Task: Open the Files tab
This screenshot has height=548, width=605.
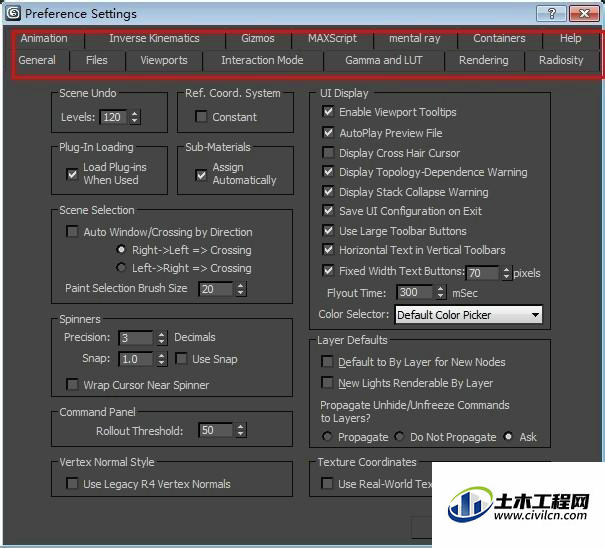Action: tap(97, 61)
